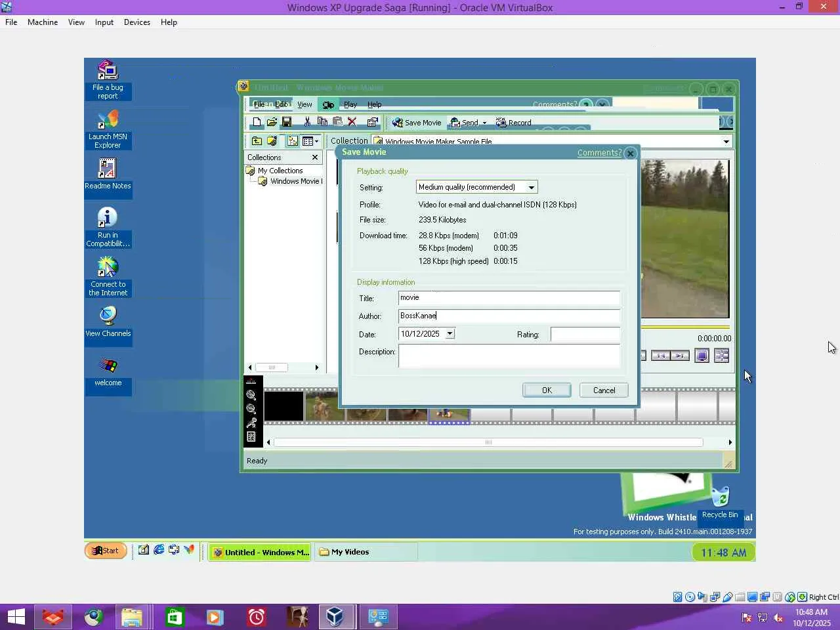The image size is (840, 630).
Task: Click the Split Clip button
Action: (722, 356)
